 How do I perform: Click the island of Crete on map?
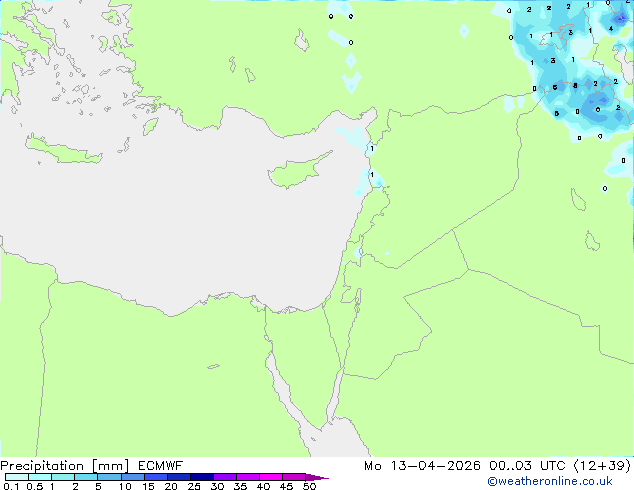tap(63, 150)
